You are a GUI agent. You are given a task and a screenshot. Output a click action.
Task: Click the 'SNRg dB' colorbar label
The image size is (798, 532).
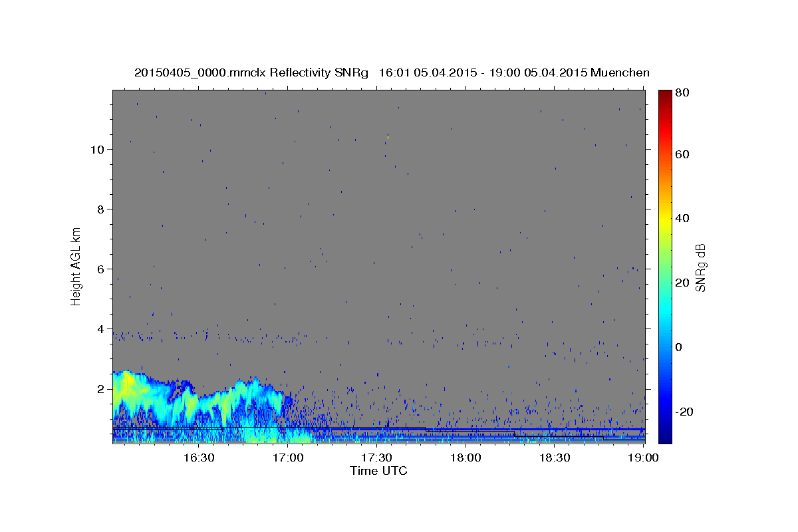tap(700, 268)
